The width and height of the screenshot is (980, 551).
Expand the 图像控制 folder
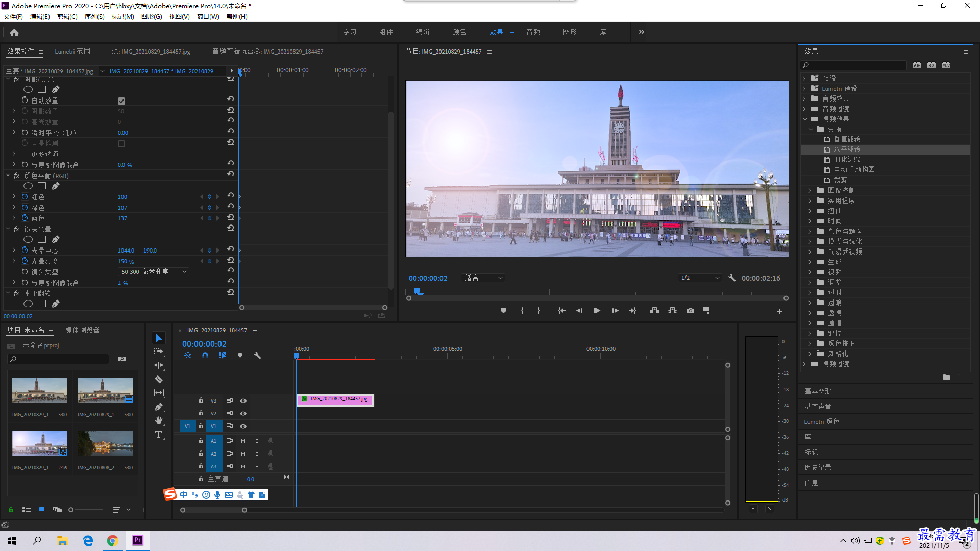810,191
